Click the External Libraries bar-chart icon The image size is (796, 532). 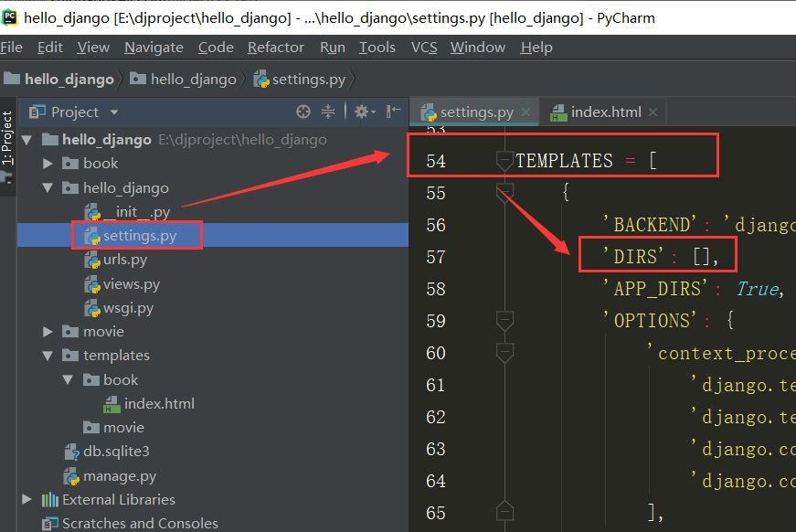[49, 499]
